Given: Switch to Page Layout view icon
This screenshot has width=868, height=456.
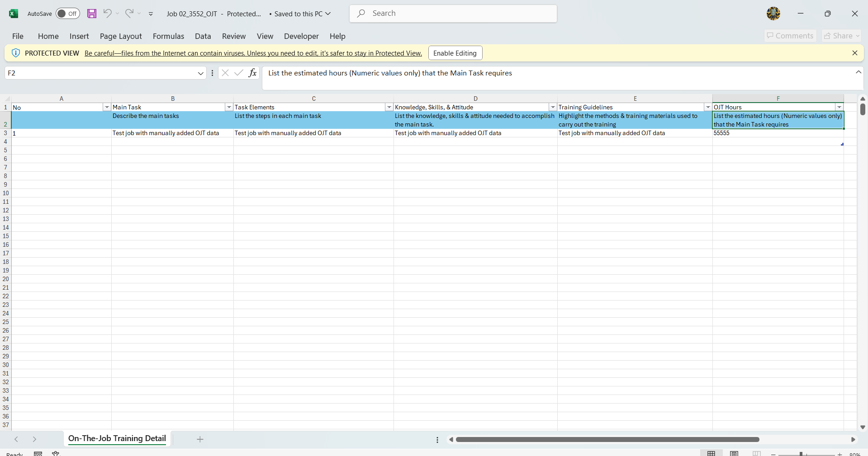Looking at the screenshot, I should pyautogui.click(x=734, y=453).
